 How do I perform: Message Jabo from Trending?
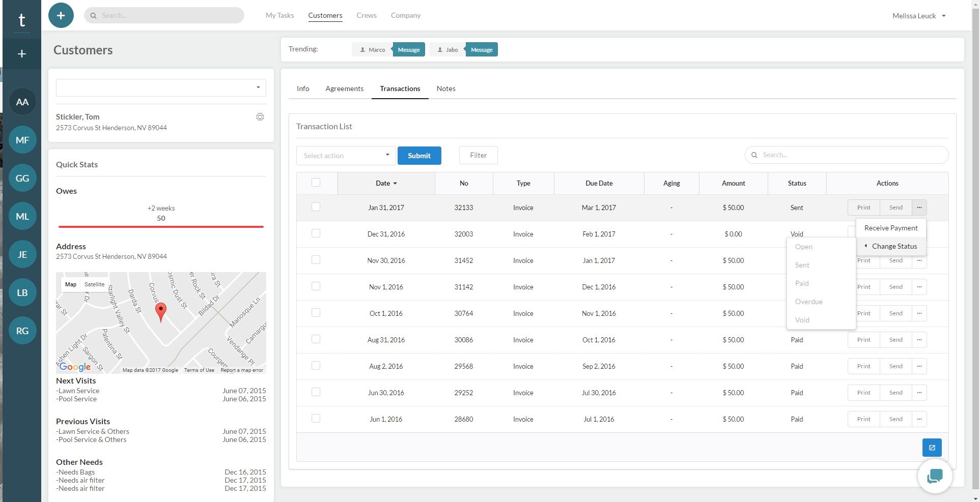point(482,50)
